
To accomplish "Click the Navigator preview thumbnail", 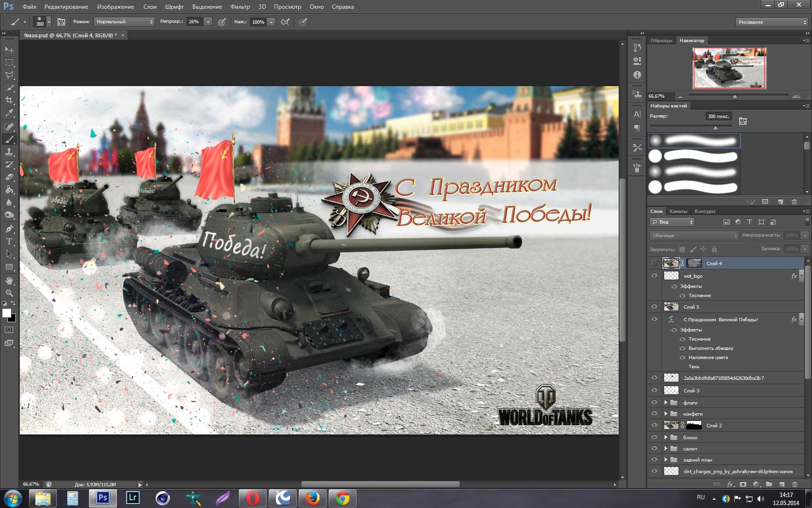I will [730, 68].
